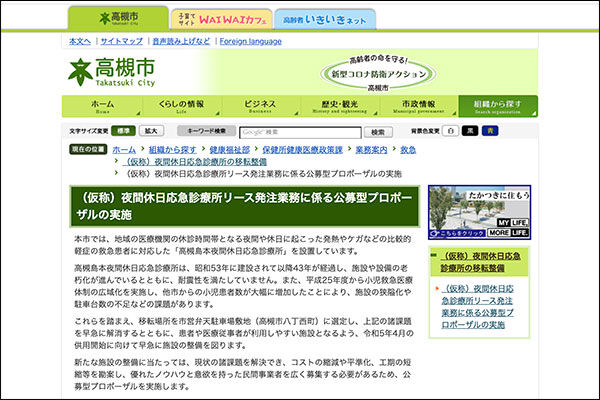This screenshot has height=400, width=600.
Task: Open breadcrumb link 健康福祉部
Action: click(x=229, y=150)
